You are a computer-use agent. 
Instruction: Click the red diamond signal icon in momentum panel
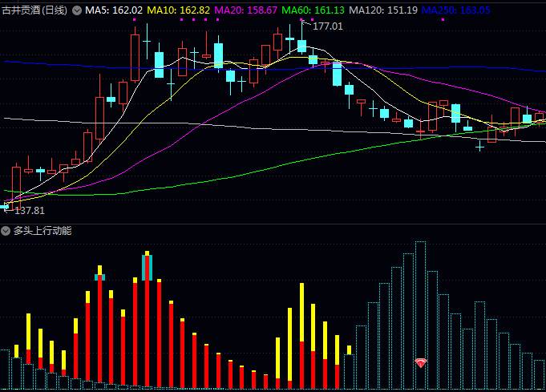click(x=421, y=363)
